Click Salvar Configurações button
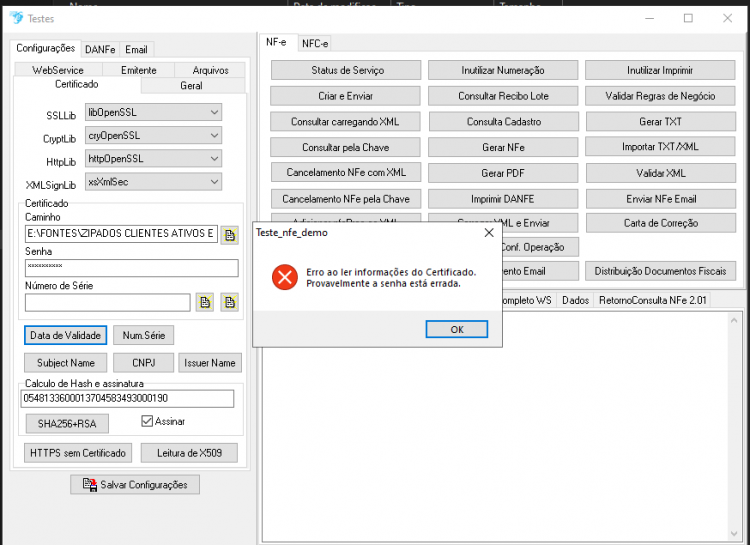This screenshot has width=750, height=545. [x=135, y=484]
